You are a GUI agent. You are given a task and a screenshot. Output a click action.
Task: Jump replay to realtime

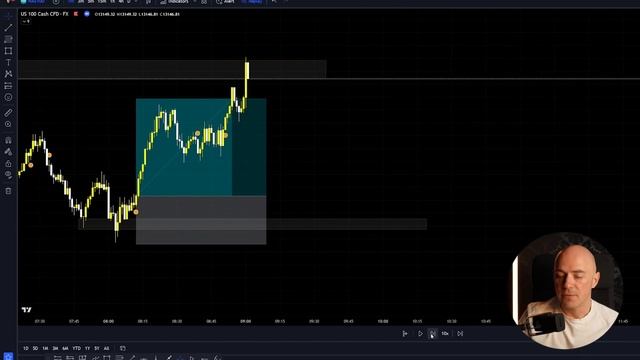click(460, 333)
